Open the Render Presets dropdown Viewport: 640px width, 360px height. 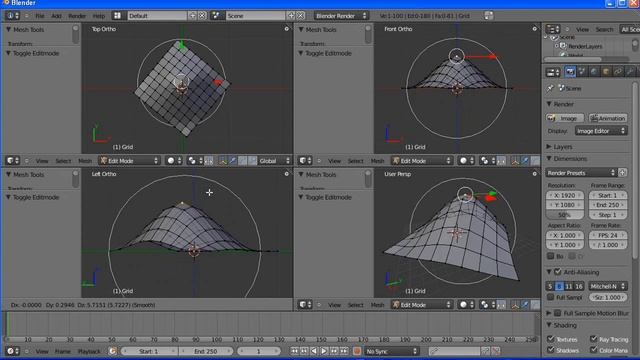581,173
